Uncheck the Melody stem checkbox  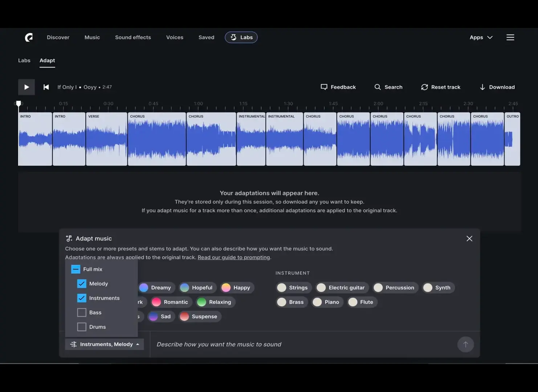point(81,283)
